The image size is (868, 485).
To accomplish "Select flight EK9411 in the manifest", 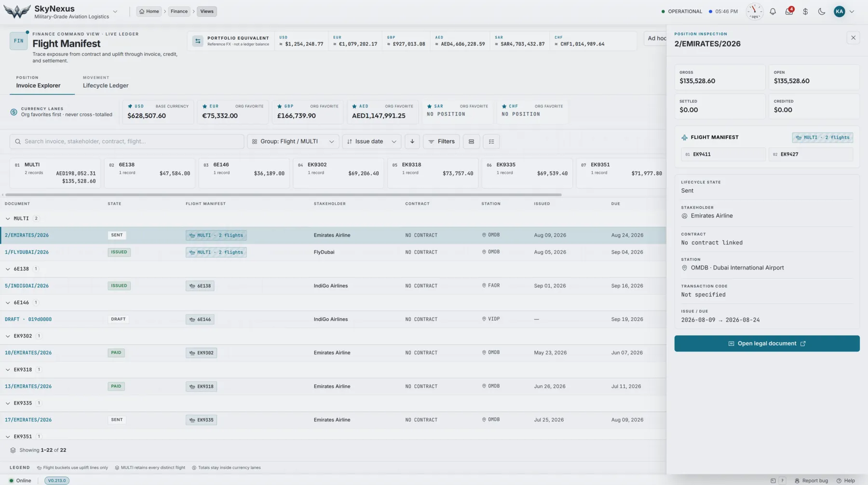I will pyautogui.click(x=723, y=154).
